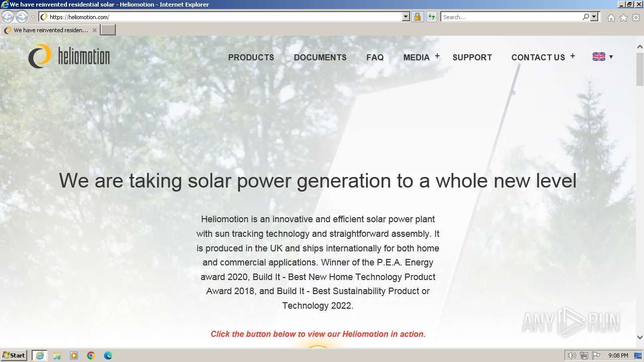Click the scrollbar down arrow
The width and height of the screenshot is (644, 362).
[x=640, y=337]
